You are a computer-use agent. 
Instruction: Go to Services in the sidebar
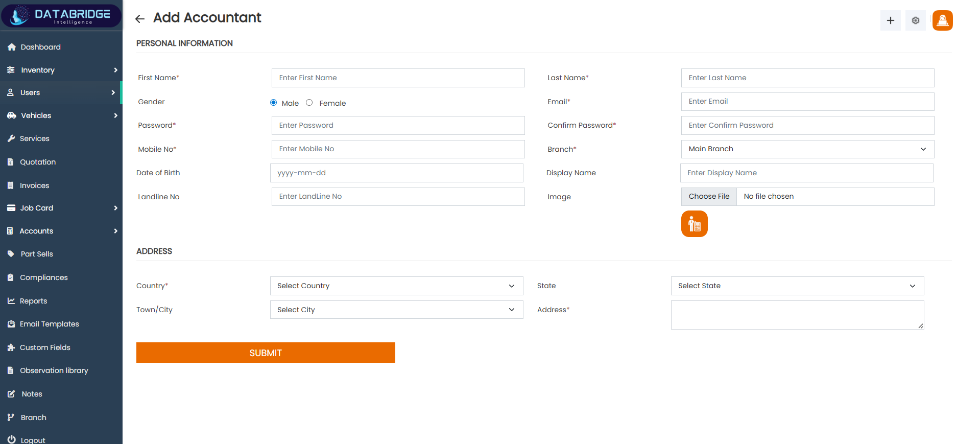click(35, 138)
